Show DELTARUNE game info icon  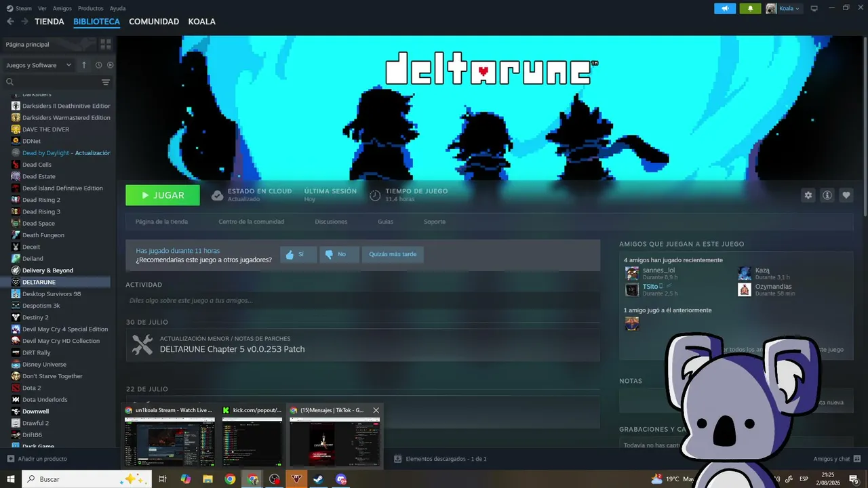click(x=827, y=195)
